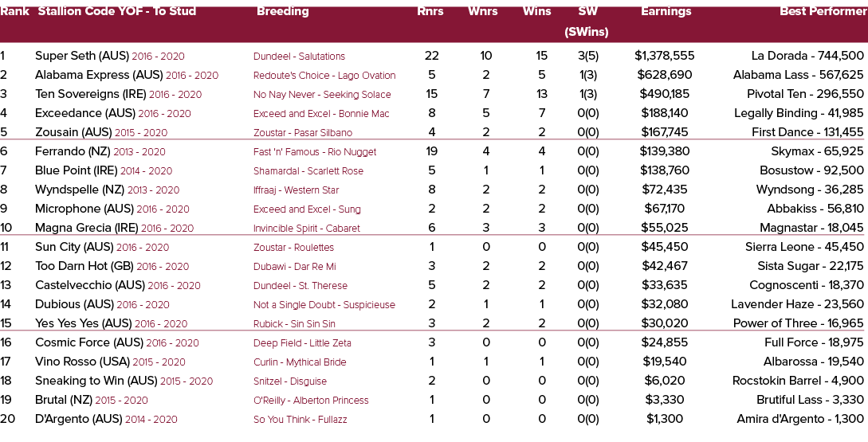The width and height of the screenshot is (868, 442).
Task: Click breeding Fast 'n' Famous - Rio Nugget
Action: [x=315, y=152]
